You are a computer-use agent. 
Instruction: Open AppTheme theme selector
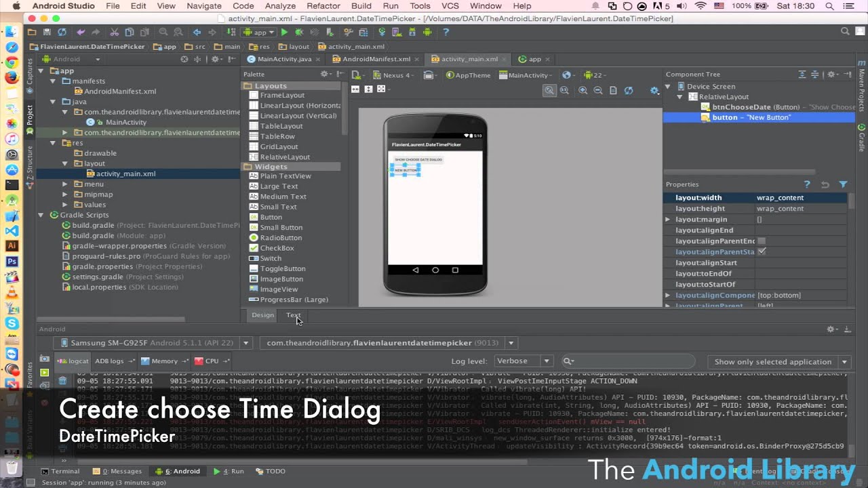[x=468, y=75]
